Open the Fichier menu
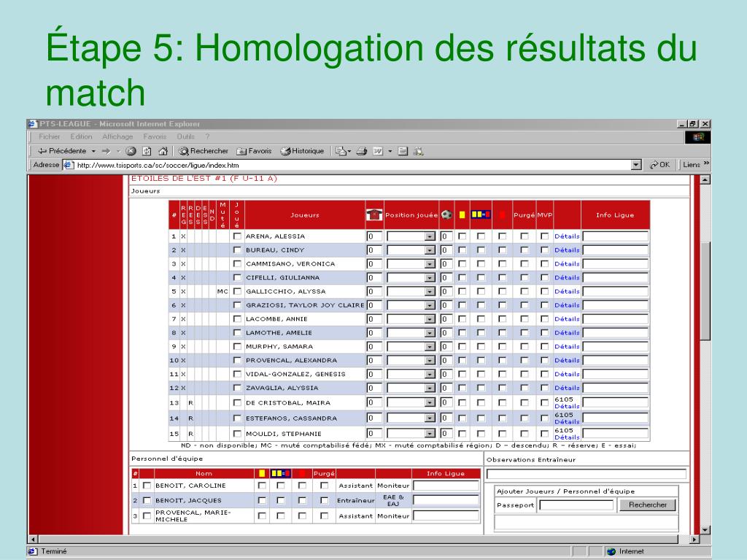 click(x=50, y=136)
